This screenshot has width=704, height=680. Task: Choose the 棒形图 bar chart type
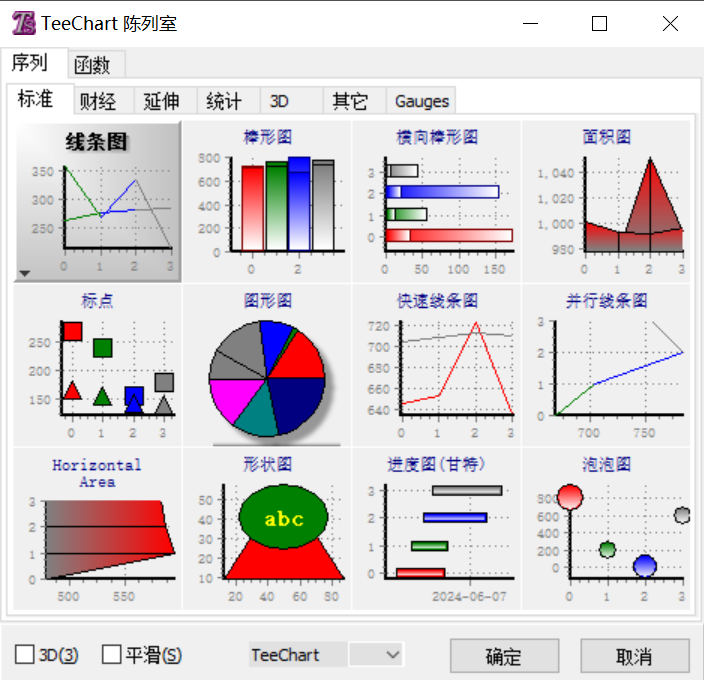pos(267,202)
